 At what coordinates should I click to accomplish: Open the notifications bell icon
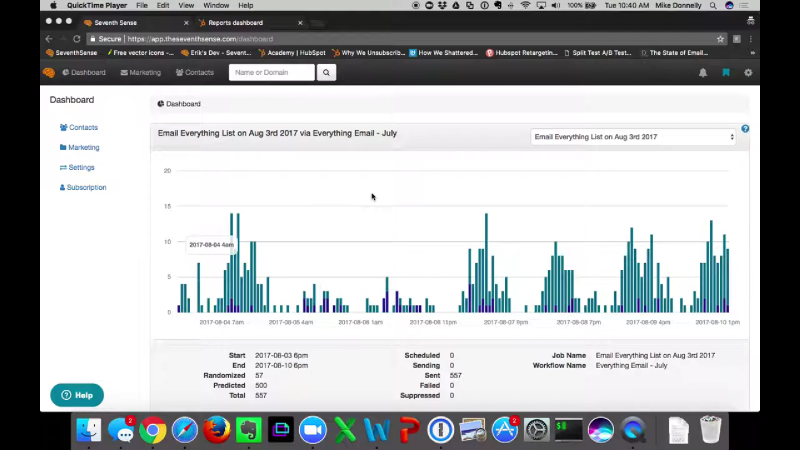703,73
